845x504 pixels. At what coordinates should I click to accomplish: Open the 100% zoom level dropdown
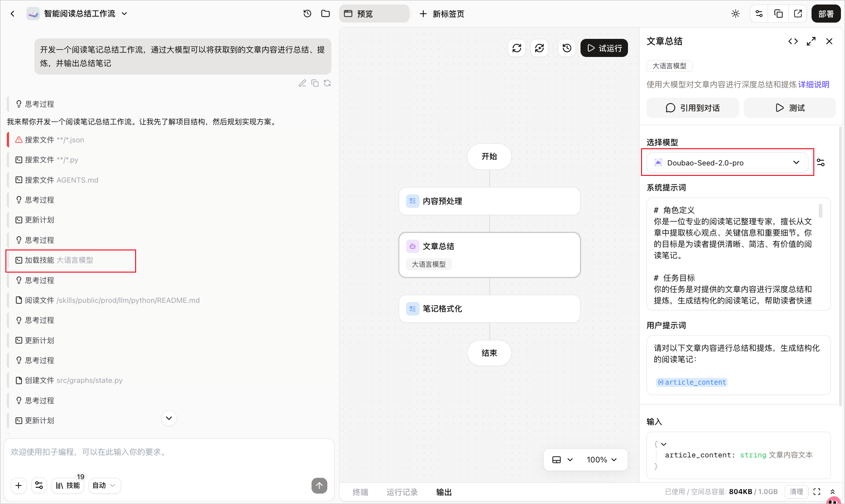602,460
